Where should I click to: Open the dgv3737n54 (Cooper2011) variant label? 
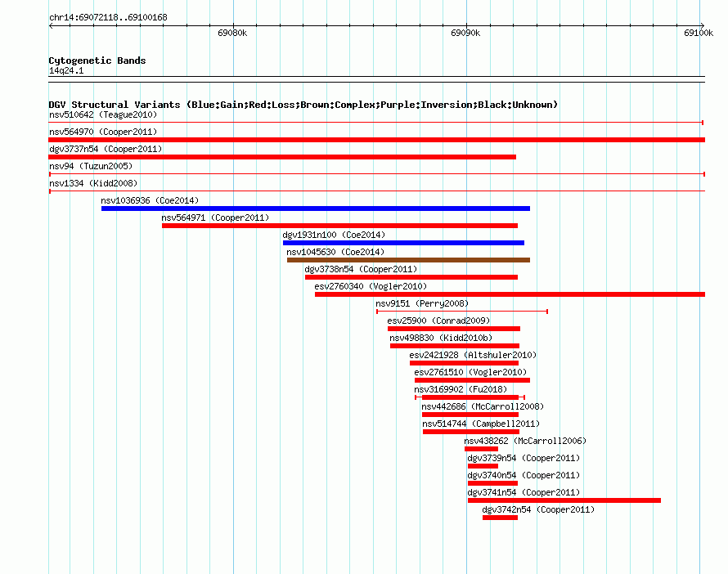coord(106,149)
